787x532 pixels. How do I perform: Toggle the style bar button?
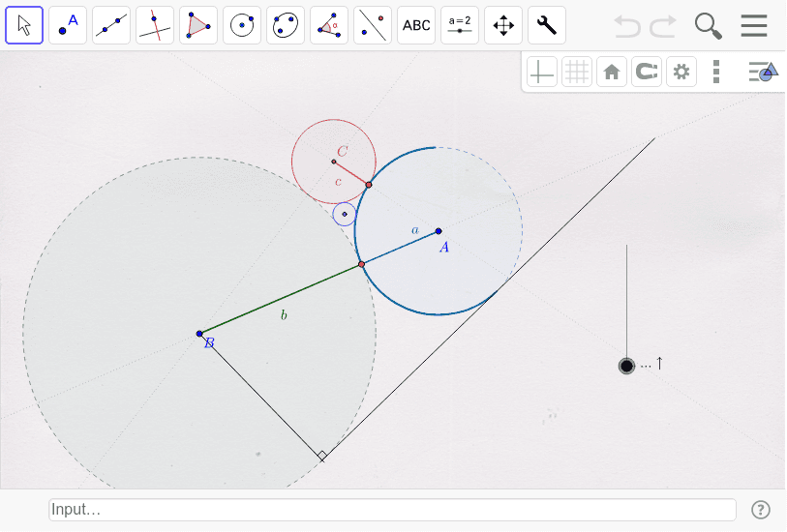point(763,73)
